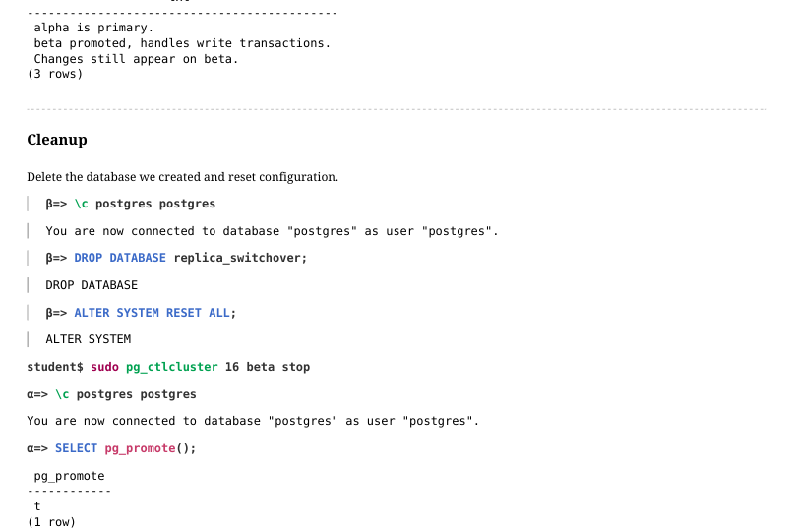Image resolution: width=795 pixels, height=532 pixels.
Task: Select the line 'Changes still appear on beta.'
Action: pyautogui.click(x=136, y=59)
